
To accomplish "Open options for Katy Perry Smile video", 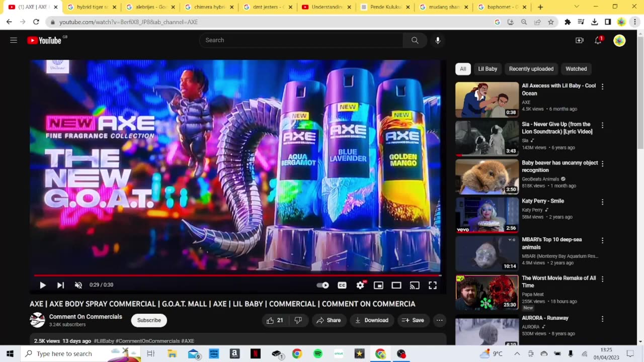I will click(x=602, y=202).
